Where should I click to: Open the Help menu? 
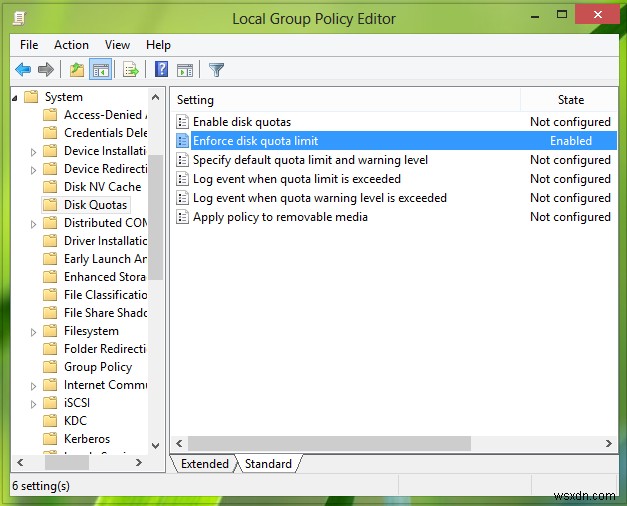(158, 45)
